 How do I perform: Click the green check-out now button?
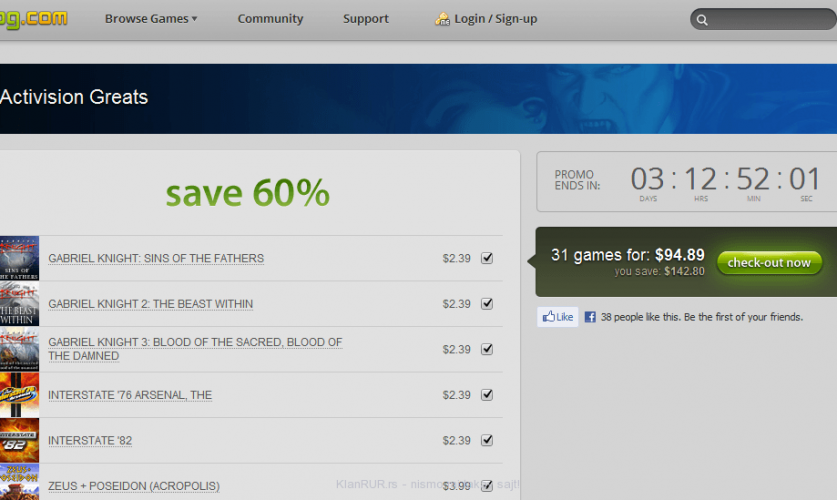click(769, 263)
